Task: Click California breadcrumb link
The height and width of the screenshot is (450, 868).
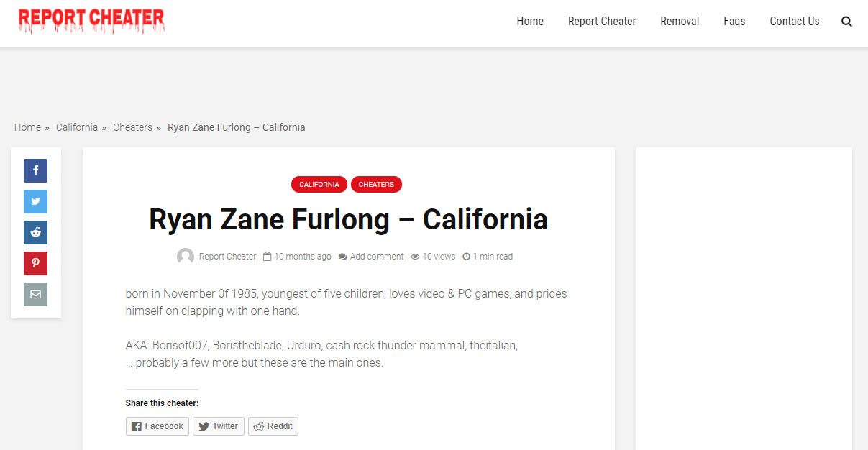Action: click(77, 127)
